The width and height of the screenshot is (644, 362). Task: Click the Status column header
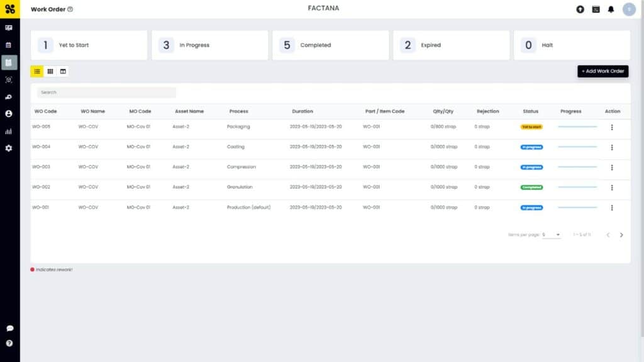(x=530, y=111)
